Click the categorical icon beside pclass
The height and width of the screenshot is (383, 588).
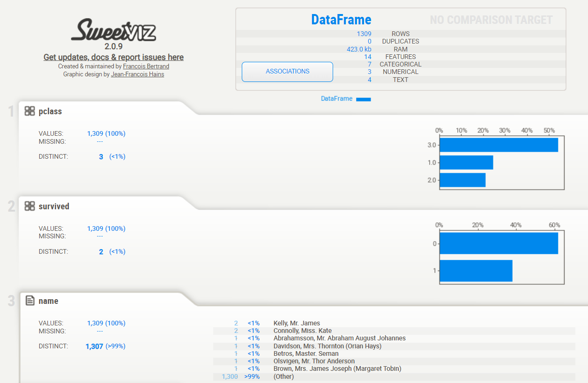[x=30, y=111]
